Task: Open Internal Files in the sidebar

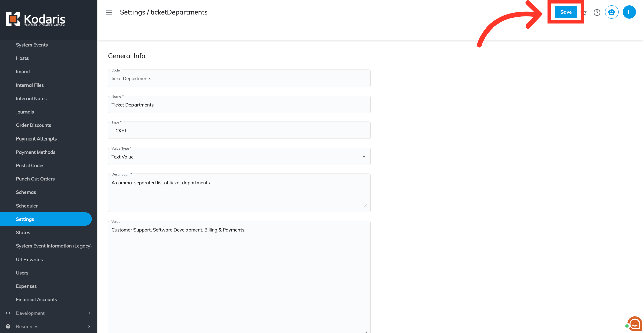Action: pos(30,85)
